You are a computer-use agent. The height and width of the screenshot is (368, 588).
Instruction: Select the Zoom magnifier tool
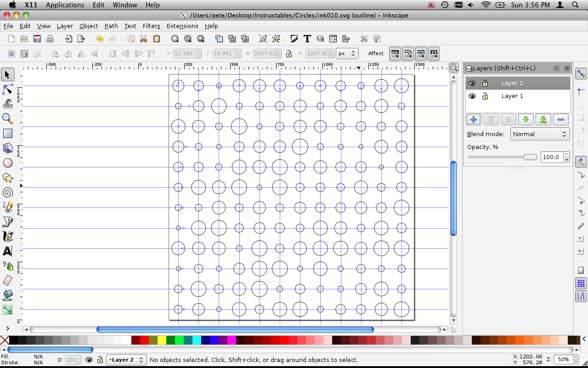click(7, 119)
